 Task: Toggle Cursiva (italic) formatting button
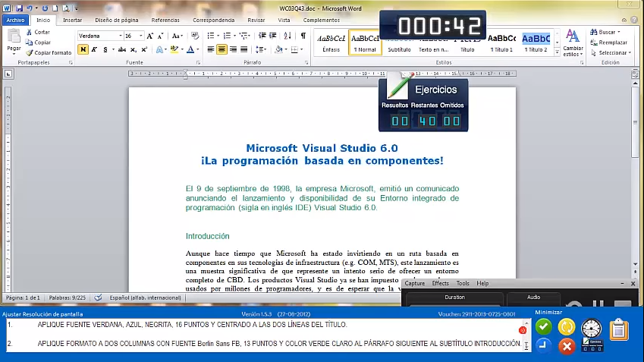pos(94,49)
